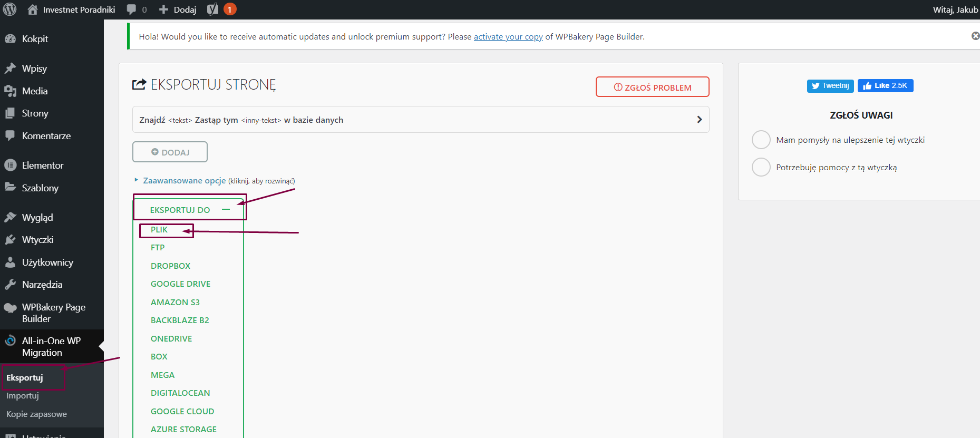Open Importuj submenu item
Image resolution: width=980 pixels, height=438 pixels.
click(23, 396)
